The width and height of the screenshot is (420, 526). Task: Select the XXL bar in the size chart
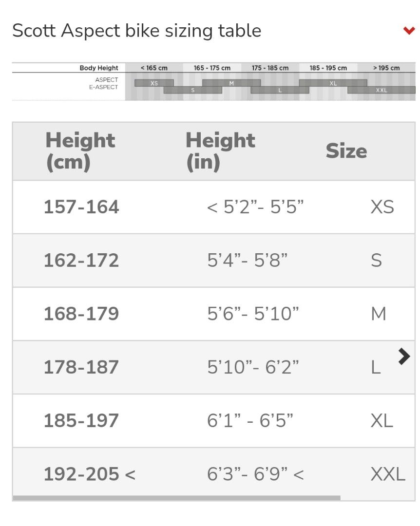[382, 90]
